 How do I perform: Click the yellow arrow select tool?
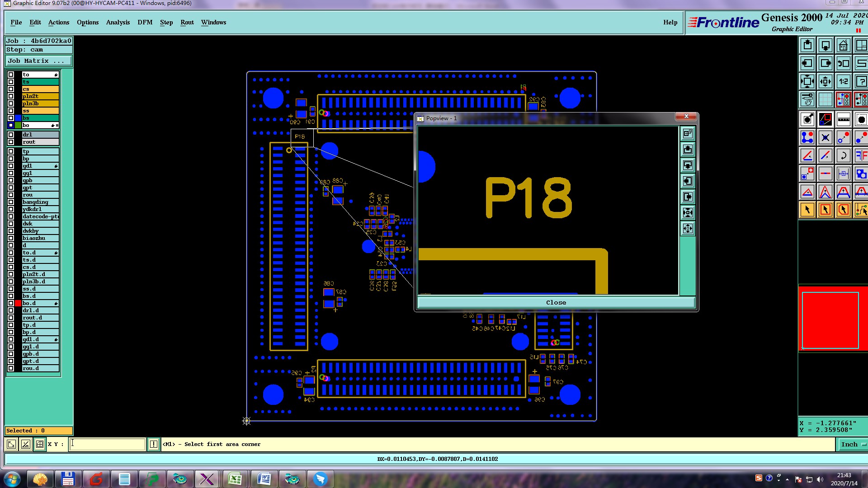807,210
